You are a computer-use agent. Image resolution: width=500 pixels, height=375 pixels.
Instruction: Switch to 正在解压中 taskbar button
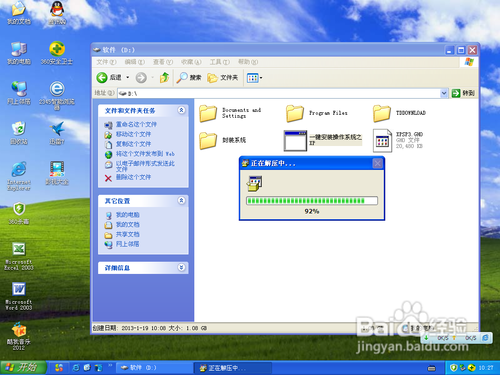pyautogui.click(x=232, y=368)
